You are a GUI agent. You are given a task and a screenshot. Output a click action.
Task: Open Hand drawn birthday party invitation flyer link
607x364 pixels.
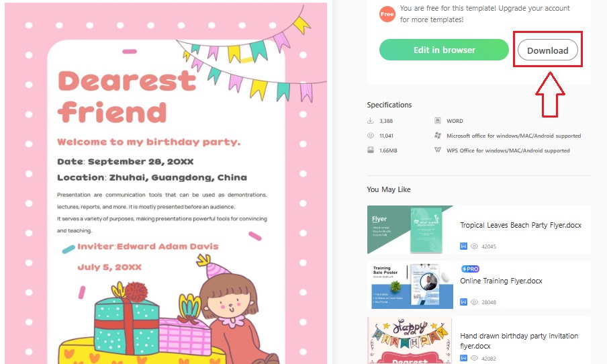pos(519,340)
